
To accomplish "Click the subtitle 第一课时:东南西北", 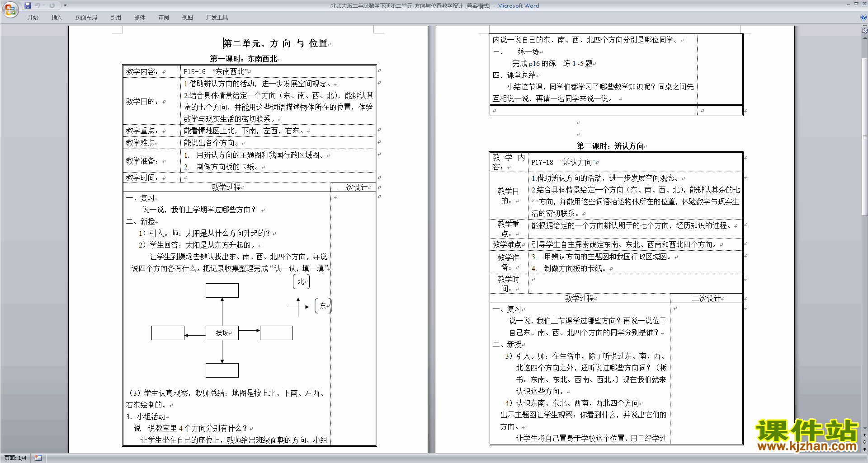I will (243, 59).
